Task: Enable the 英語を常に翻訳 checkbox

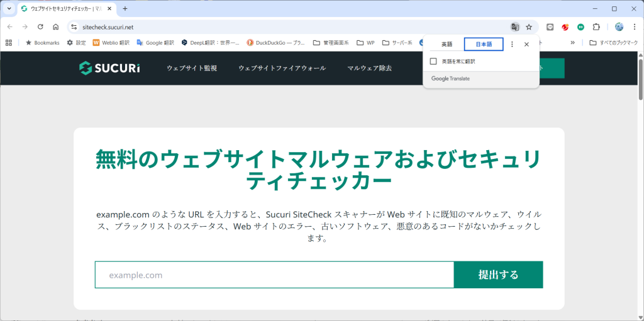Action: coord(433,62)
